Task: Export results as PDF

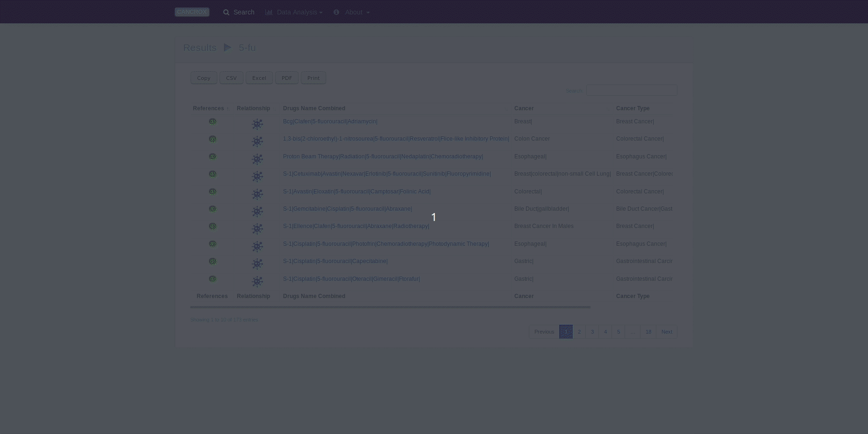Action: pos(287,78)
